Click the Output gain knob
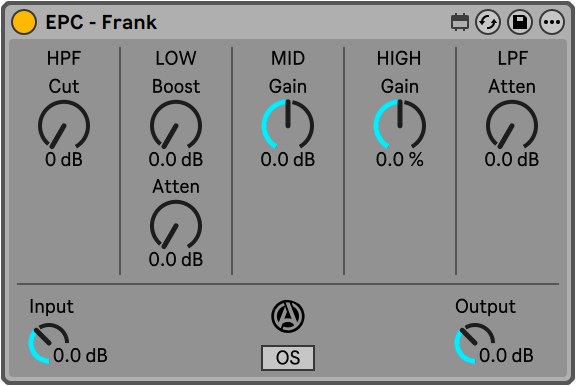The image size is (576, 386). pyautogui.click(x=475, y=343)
